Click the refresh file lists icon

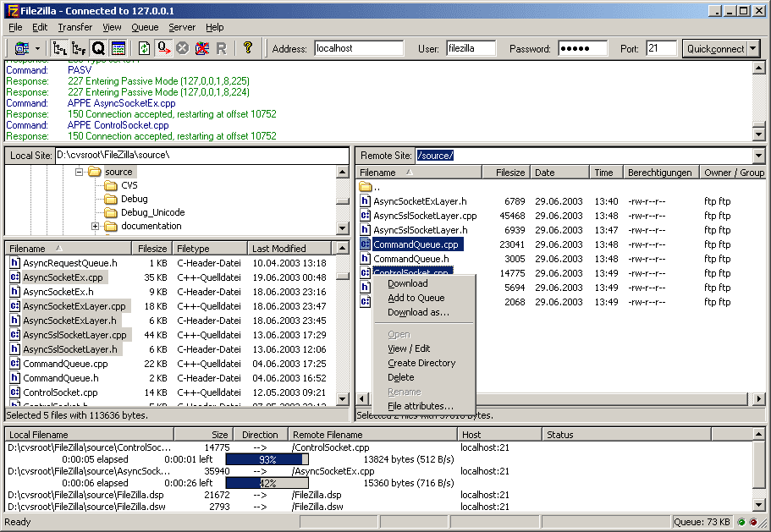(x=145, y=48)
